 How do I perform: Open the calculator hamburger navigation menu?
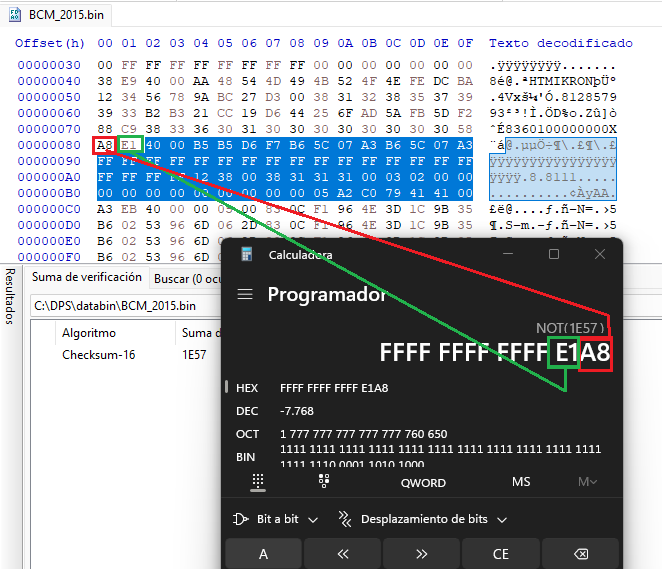pos(245,294)
